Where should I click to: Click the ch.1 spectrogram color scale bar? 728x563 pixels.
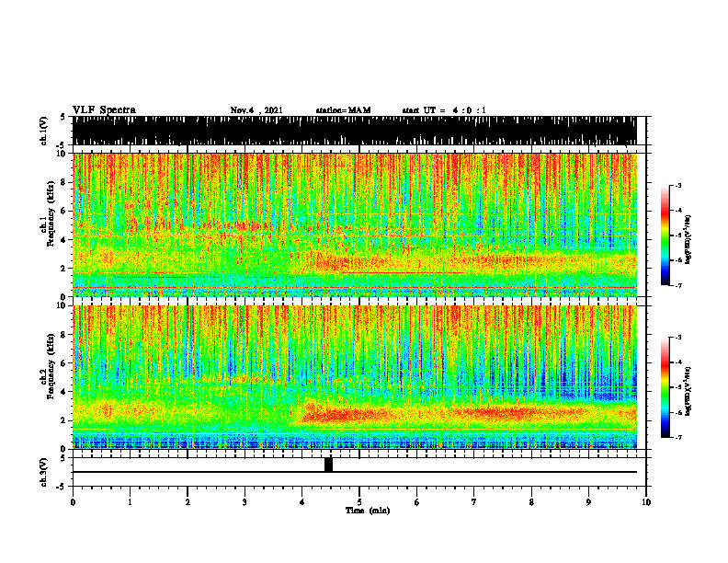(665, 236)
